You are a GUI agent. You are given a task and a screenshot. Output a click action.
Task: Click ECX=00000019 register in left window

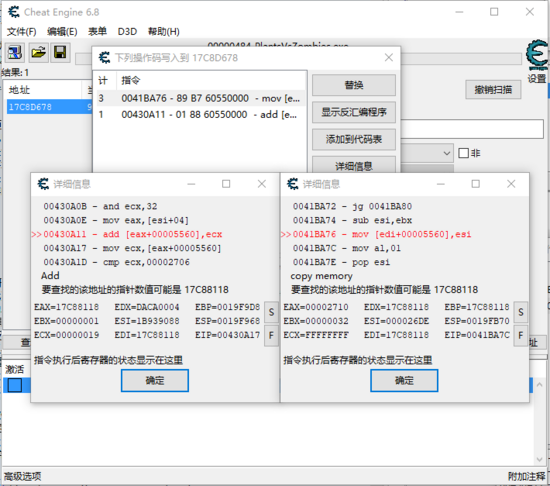point(67,335)
